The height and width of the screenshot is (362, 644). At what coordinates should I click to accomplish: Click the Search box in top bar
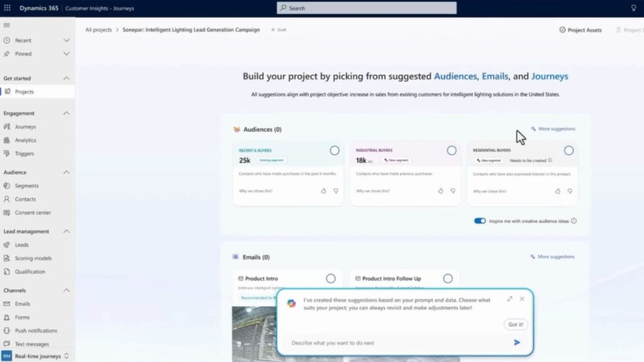point(367,8)
